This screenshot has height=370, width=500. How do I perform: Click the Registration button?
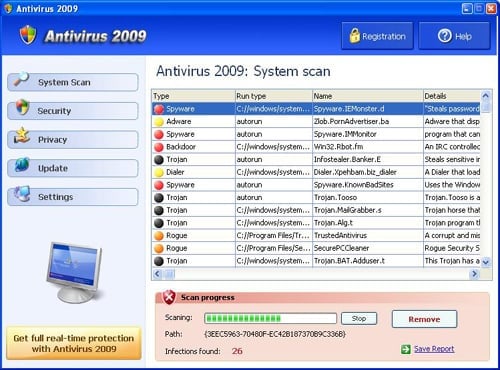point(377,36)
